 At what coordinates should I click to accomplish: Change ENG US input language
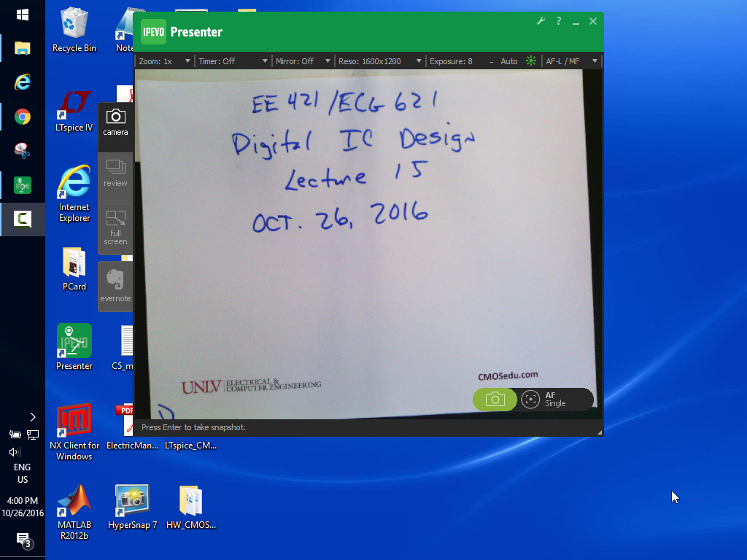coord(23,473)
